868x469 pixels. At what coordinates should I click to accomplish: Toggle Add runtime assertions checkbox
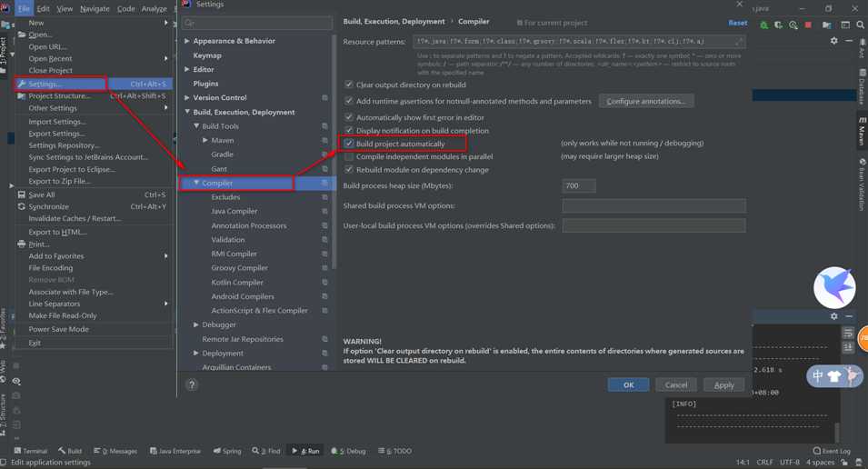[349, 101]
